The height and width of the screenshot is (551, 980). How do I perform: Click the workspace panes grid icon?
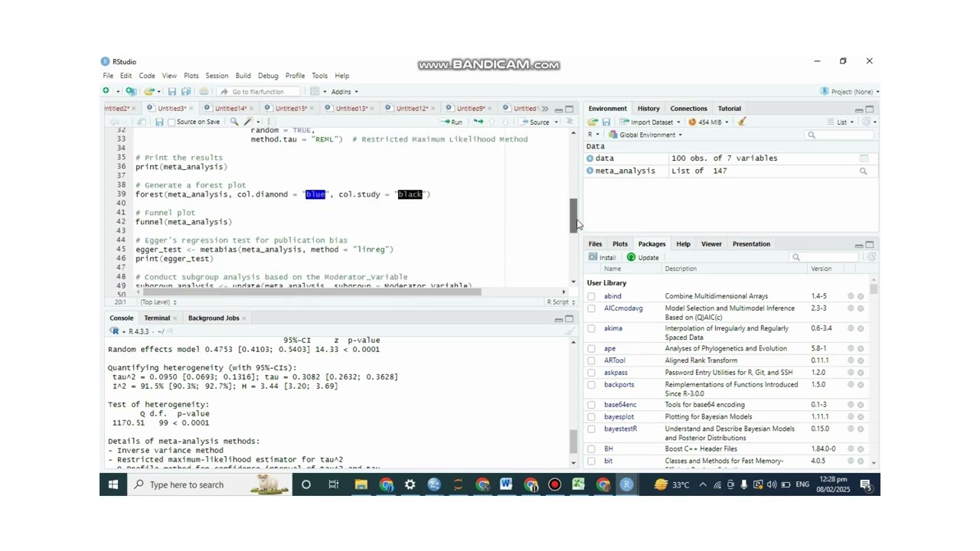[x=315, y=91]
